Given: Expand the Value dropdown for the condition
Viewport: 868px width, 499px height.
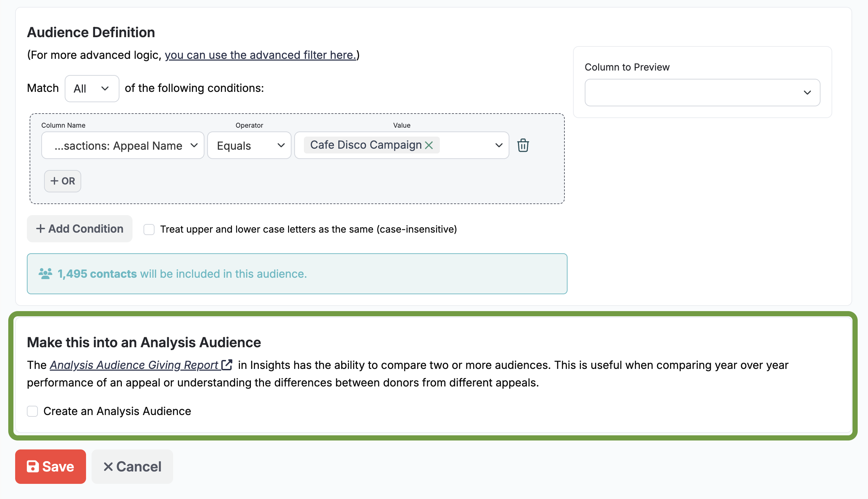Looking at the screenshot, I should tap(498, 145).
